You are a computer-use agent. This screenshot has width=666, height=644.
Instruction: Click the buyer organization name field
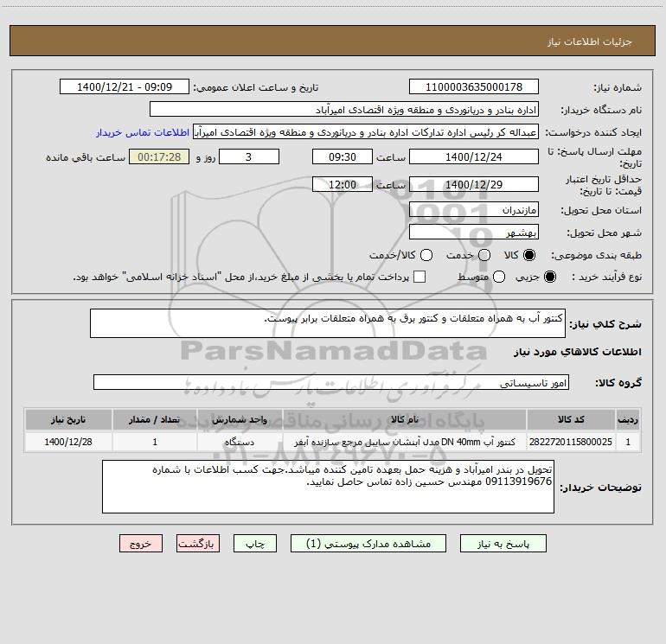(344, 110)
